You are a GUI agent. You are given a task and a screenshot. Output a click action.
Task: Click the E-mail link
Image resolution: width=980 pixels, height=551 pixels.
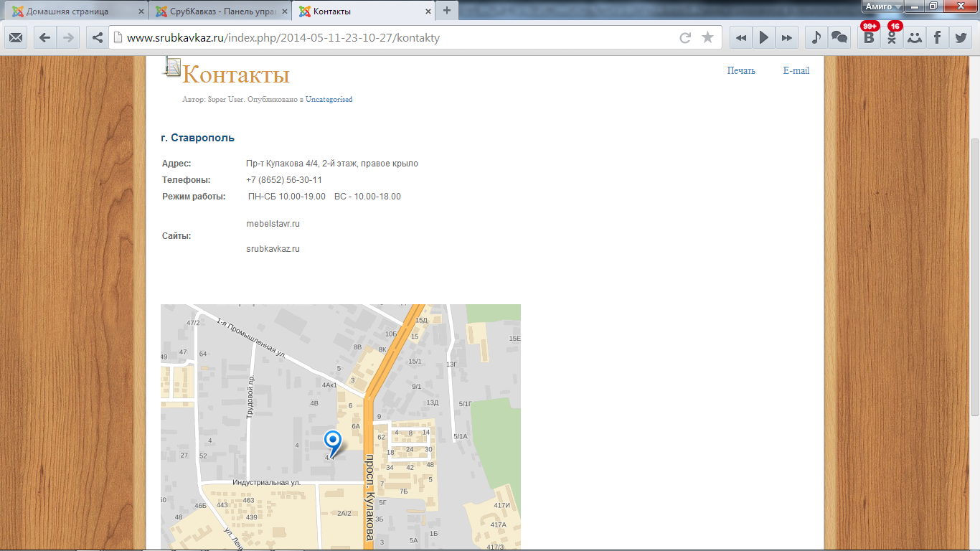coord(796,70)
